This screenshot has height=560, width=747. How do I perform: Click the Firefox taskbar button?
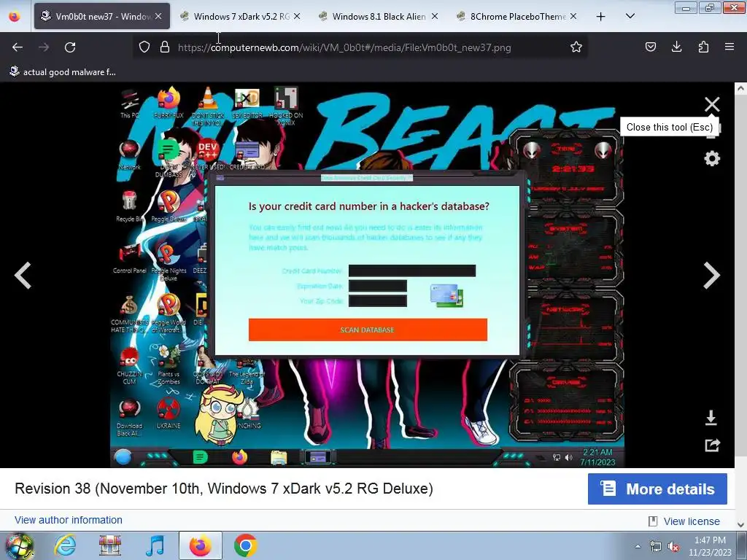[200, 545]
